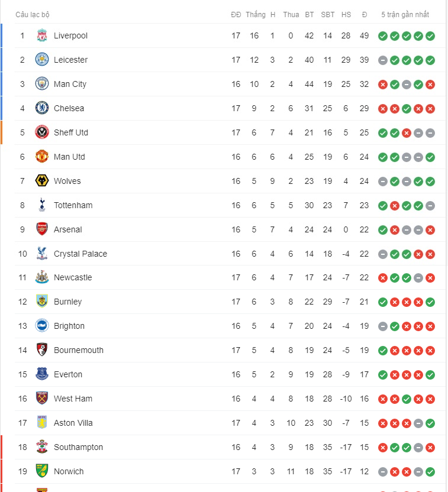Click Sheff Utd's last grey draw icon
This screenshot has width=448, height=492.
click(x=430, y=133)
